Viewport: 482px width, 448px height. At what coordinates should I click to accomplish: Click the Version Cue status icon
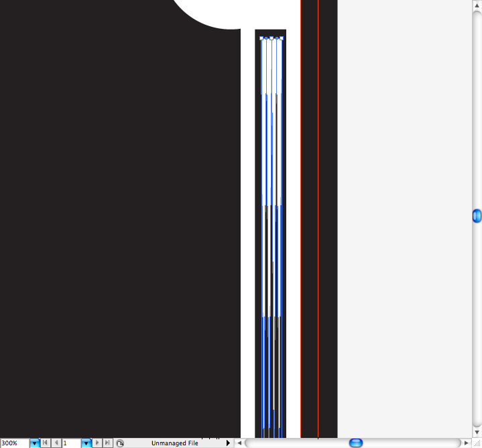point(120,443)
